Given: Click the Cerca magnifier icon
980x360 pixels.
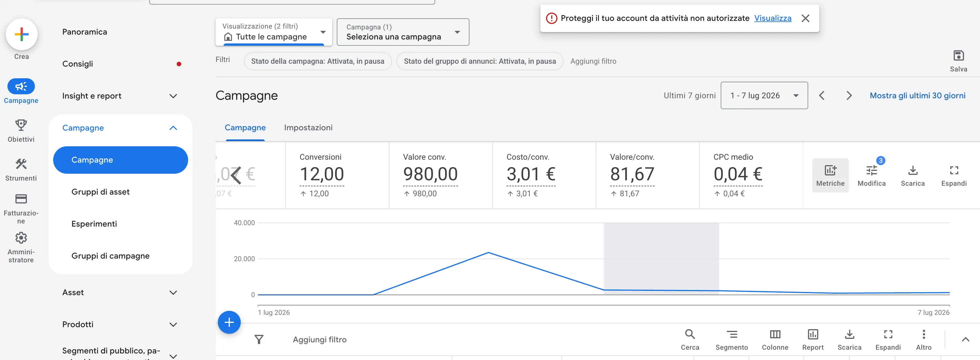Looking at the screenshot, I should [x=690, y=335].
